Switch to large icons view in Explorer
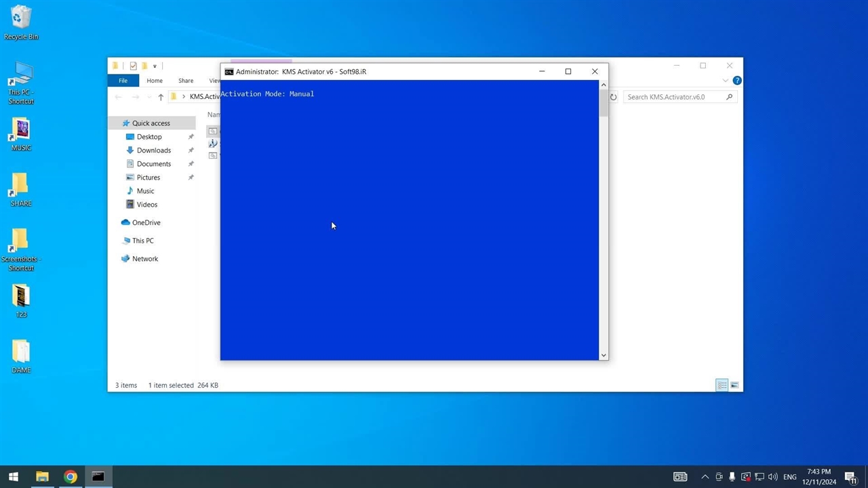868x488 pixels. click(734, 385)
